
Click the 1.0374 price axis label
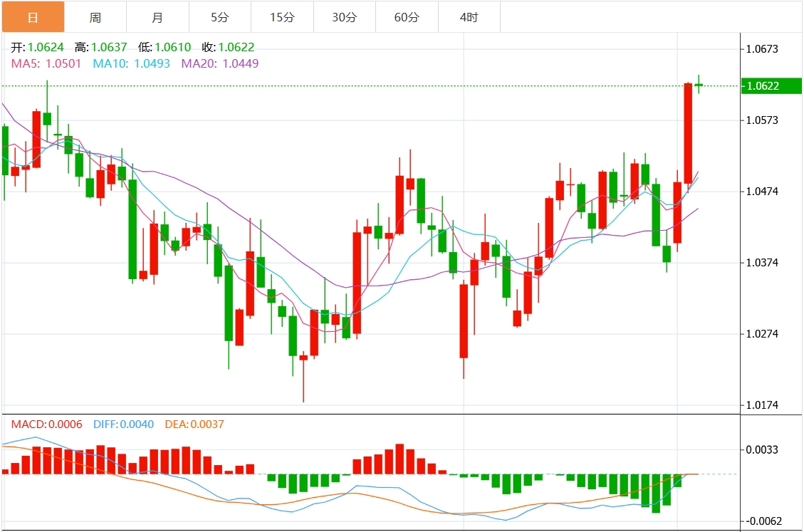tap(762, 263)
